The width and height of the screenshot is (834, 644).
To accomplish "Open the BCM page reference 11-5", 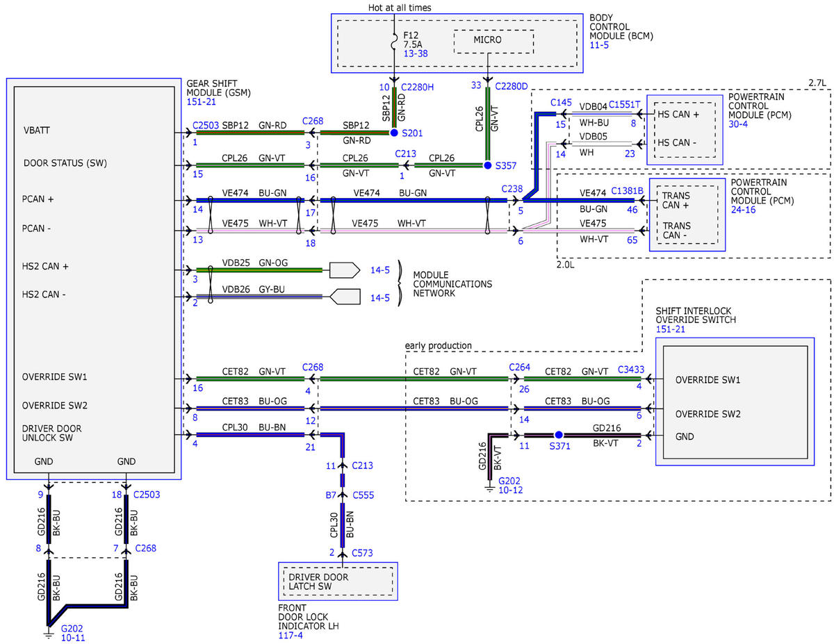I will click(x=598, y=46).
